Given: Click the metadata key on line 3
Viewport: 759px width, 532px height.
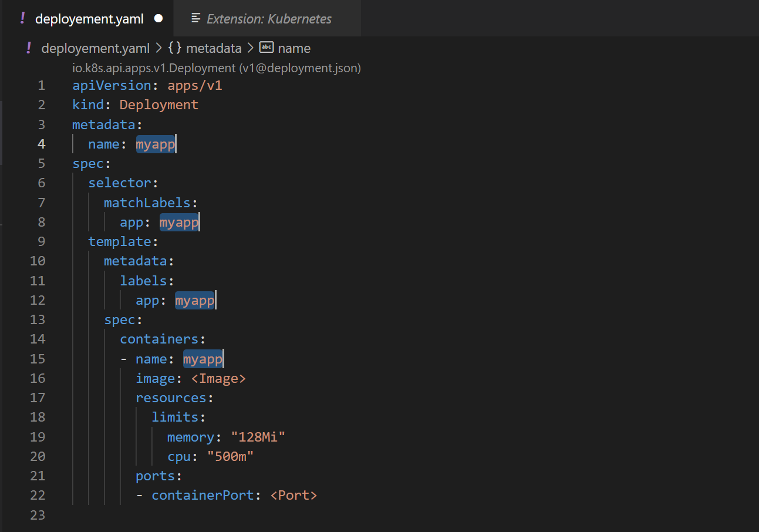Looking at the screenshot, I should coord(104,124).
